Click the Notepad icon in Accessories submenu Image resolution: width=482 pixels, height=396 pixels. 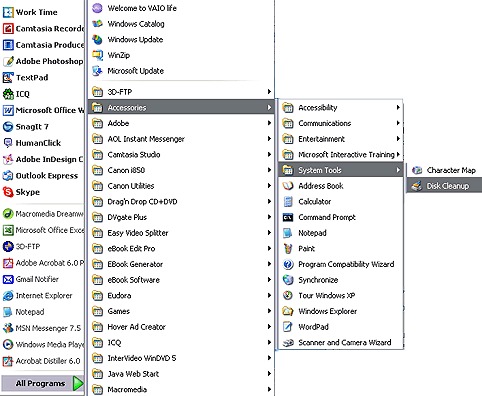tap(288, 233)
